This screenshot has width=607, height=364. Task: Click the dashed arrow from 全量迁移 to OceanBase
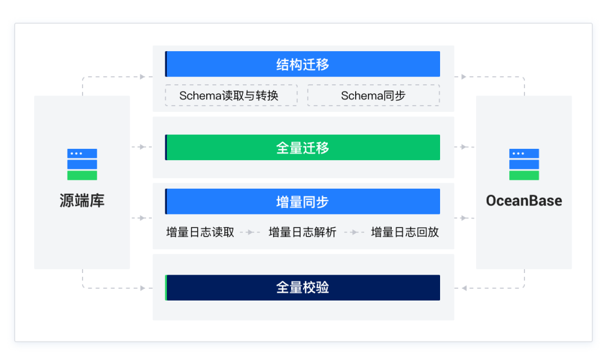pyautogui.click(x=465, y=147)
